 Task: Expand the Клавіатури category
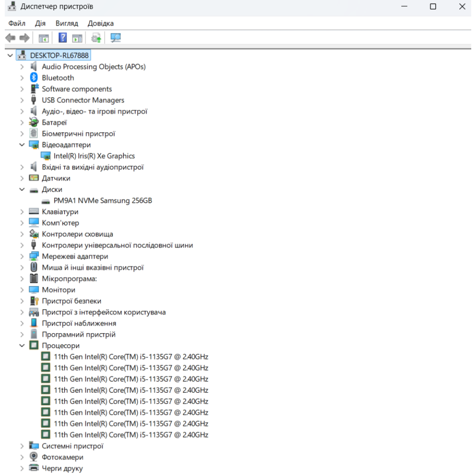pos(22,212)
